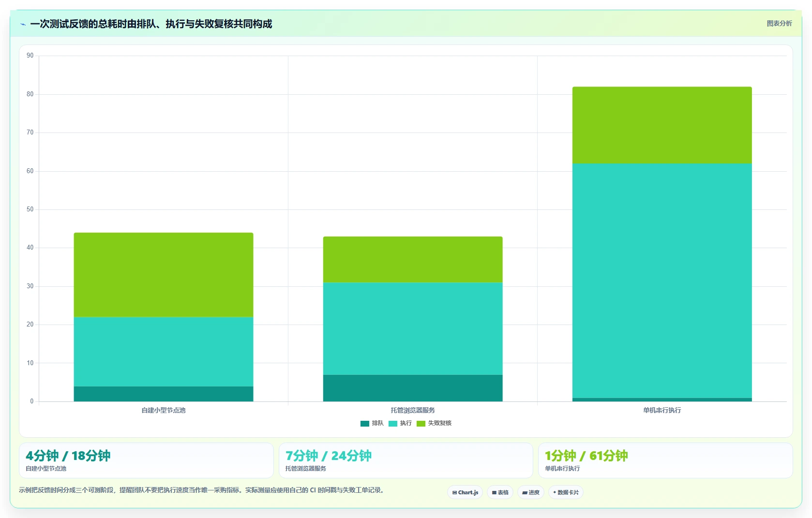This screenshot has height=518, width=812.
Task: Click the footnote text starting with 示例把反馈时间
Action: tap(202, 490)
